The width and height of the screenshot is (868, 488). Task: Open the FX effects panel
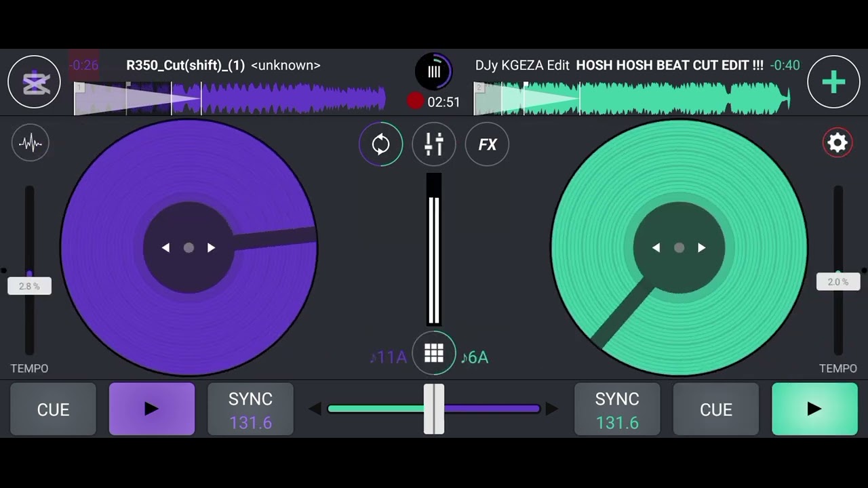[487, 144]
